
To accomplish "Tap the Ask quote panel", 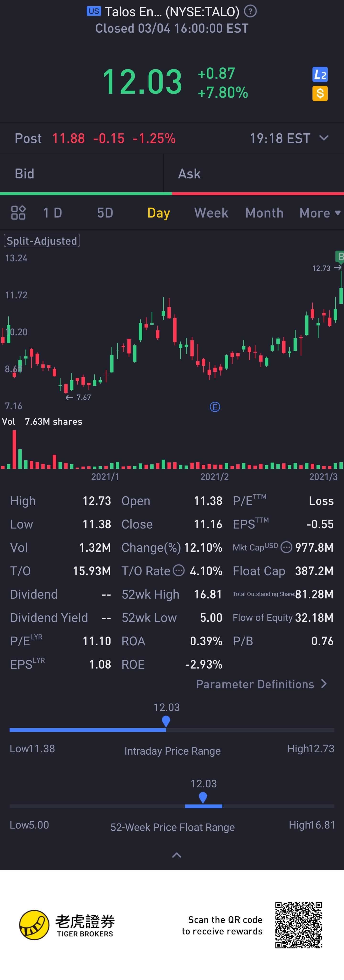I will [253, 174].
